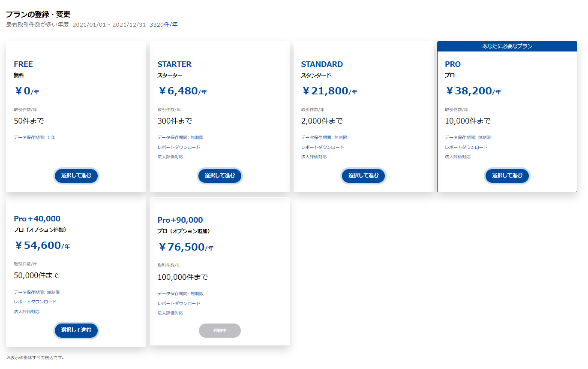Click 選択して進む under the STANDARD plan
588x369 pixels.
coord(363,175)
